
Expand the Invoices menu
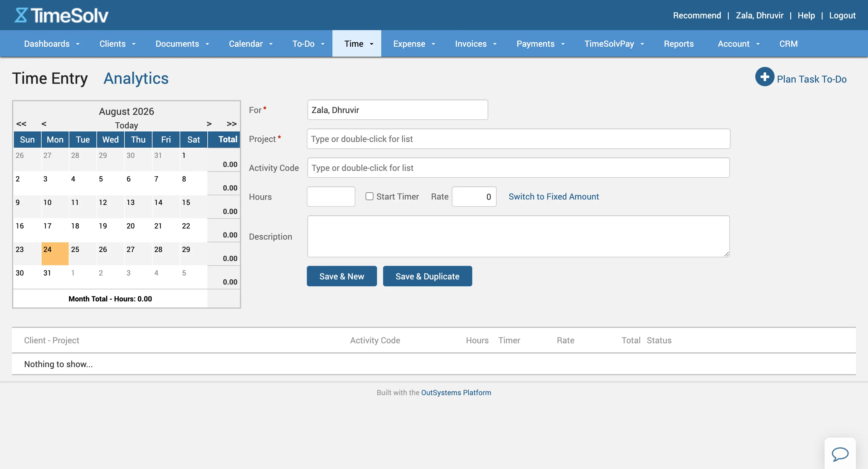[476, 44]
